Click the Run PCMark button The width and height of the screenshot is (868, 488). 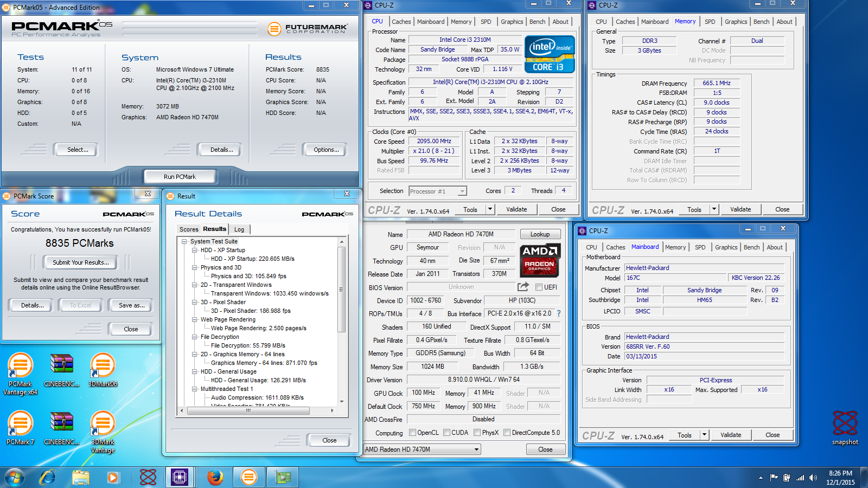point(180,177)
